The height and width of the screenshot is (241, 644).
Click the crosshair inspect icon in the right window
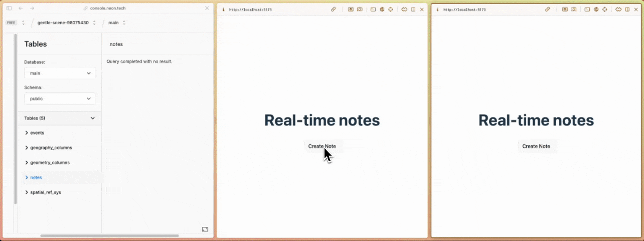click(x=604, y=10)
